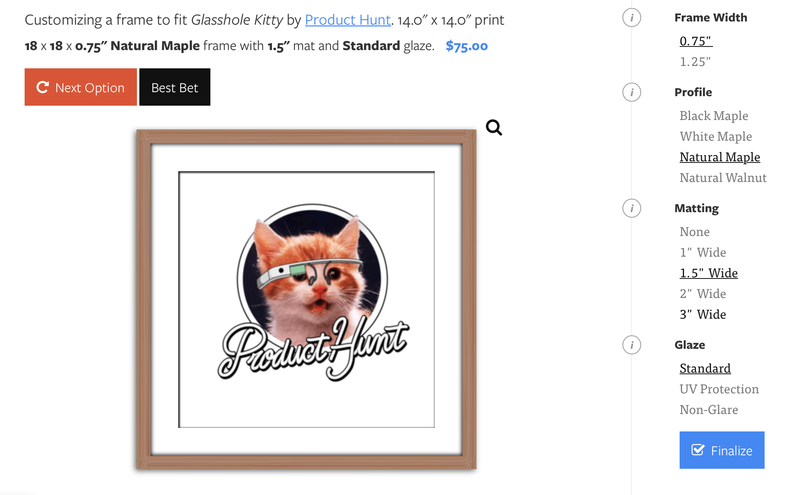Choose the Natural Walnut profile
The image size is (790, 495).
pos(723,177)
